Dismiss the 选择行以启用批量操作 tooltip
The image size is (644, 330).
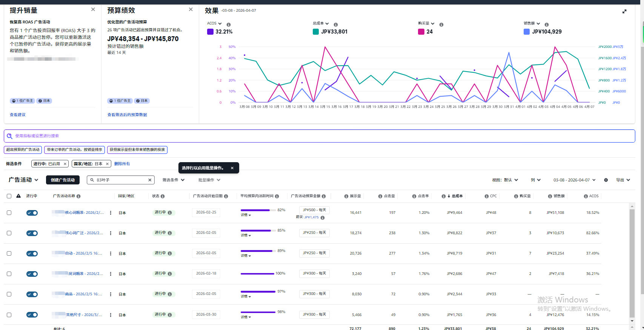pyautogui.click(x=232, y=168)
